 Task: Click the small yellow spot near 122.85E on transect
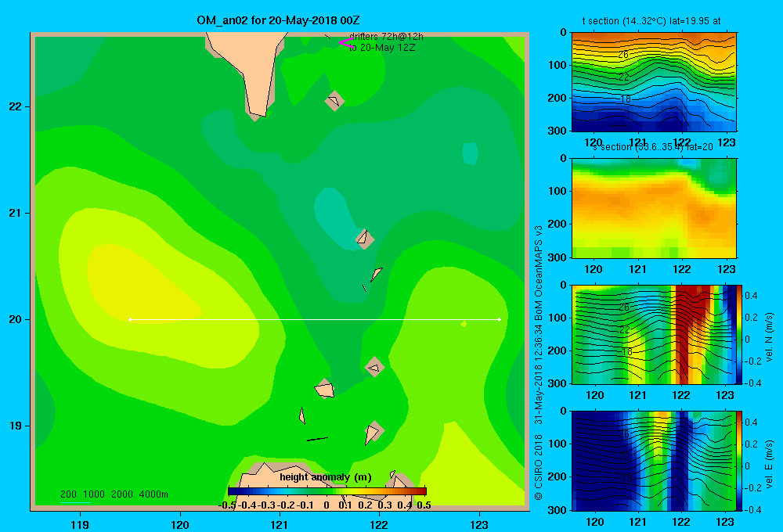[464, 324]
